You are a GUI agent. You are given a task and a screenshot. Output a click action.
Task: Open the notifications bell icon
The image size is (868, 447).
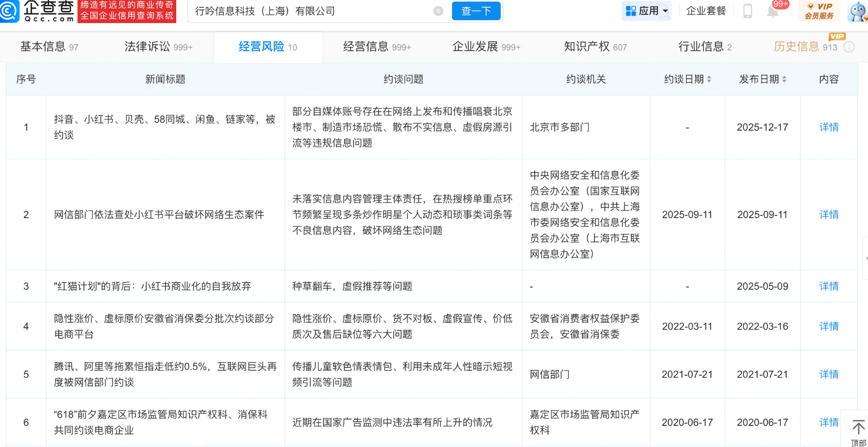point(772,11)
